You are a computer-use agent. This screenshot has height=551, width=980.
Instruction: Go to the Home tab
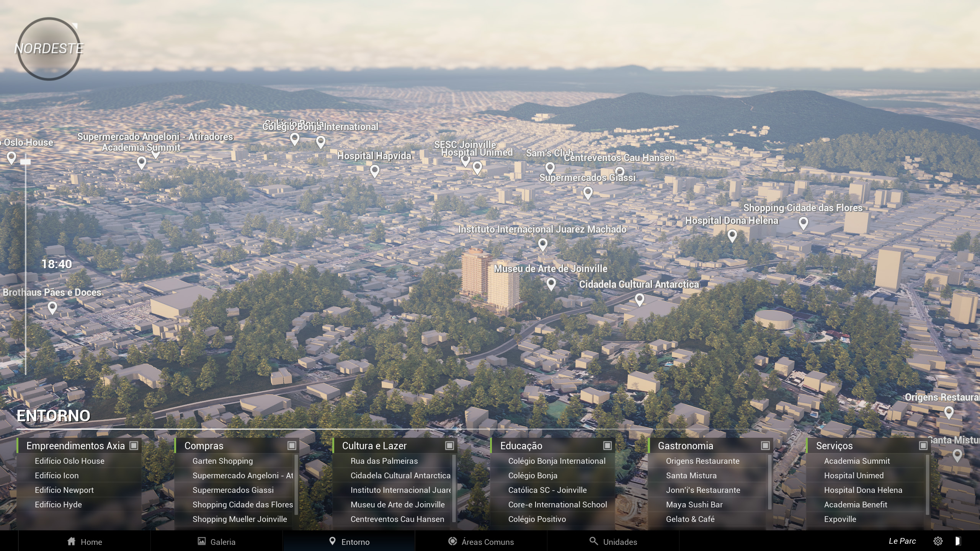tap(85, 541)
